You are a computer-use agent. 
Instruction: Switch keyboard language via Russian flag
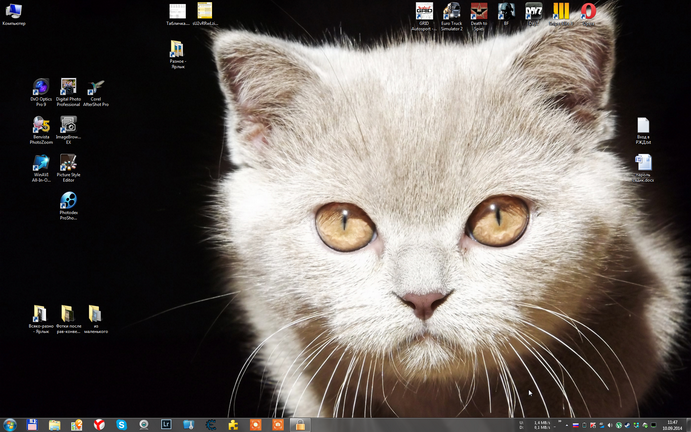click(576, 425)
